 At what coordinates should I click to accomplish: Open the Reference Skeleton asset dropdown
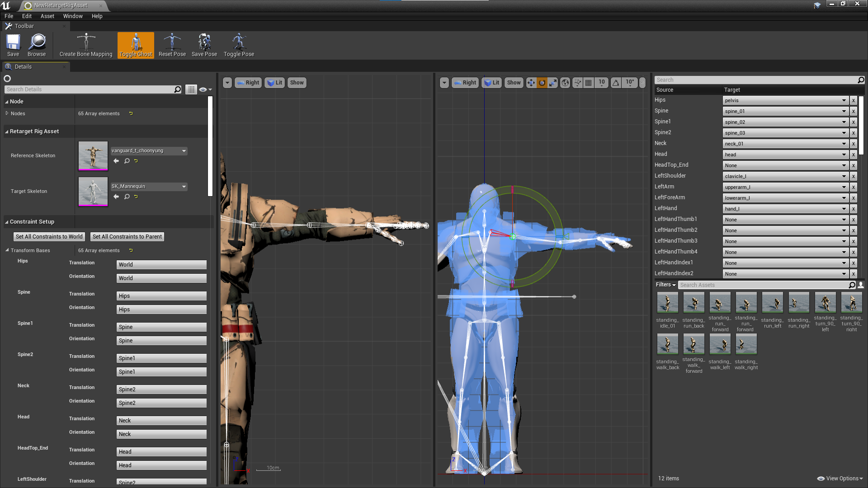pyautogui.click(x=184, y=151)
